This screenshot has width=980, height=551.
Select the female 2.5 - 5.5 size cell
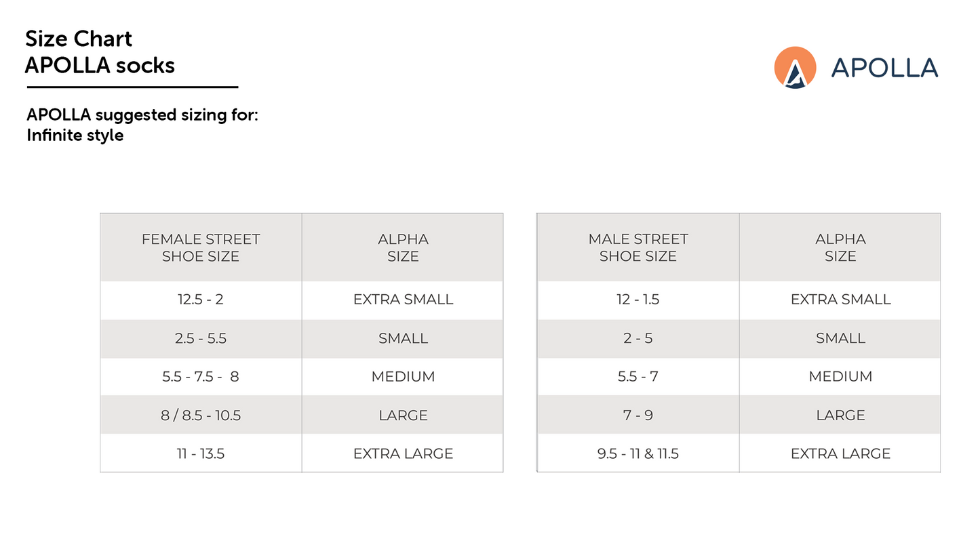point(201,338)
